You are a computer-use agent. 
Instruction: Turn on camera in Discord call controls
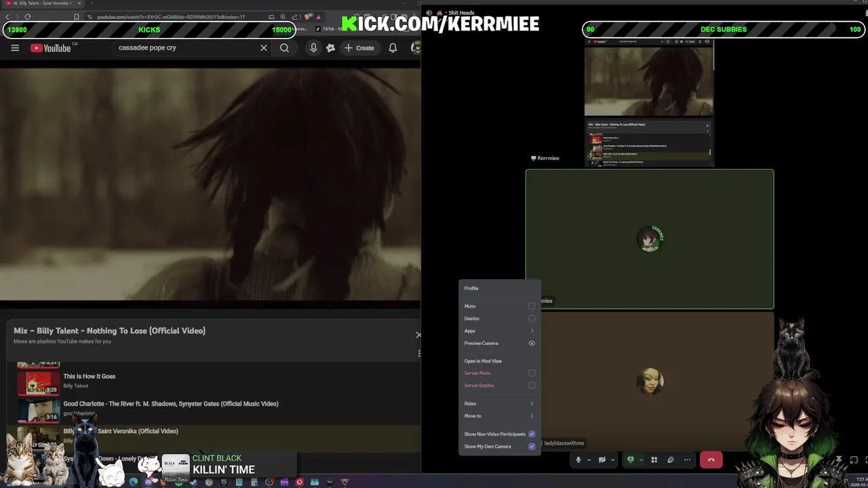pos(601,460)
